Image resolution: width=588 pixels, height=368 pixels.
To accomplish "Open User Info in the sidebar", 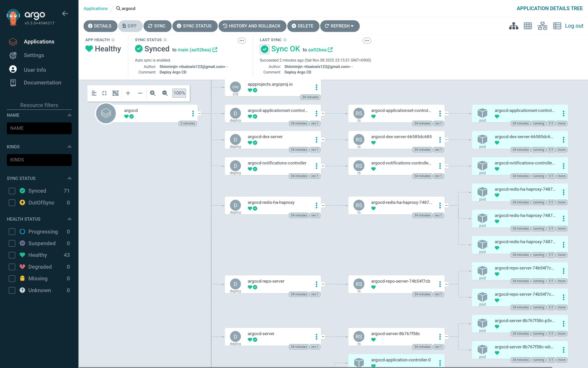I will point(35,70).
